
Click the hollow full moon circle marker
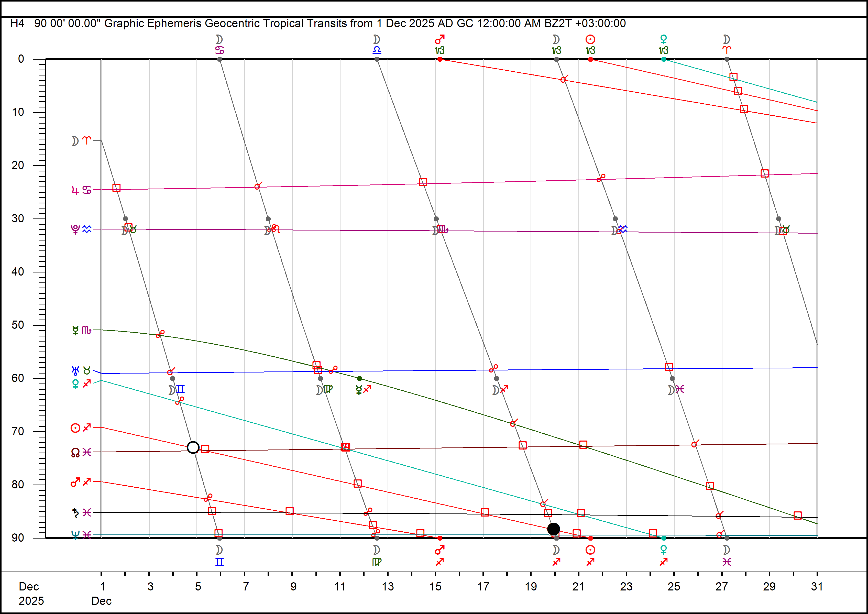(x=193, y=447)
